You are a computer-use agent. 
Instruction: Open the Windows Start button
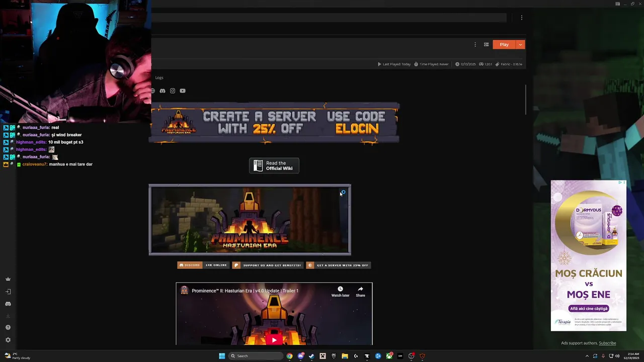(222, 356)
